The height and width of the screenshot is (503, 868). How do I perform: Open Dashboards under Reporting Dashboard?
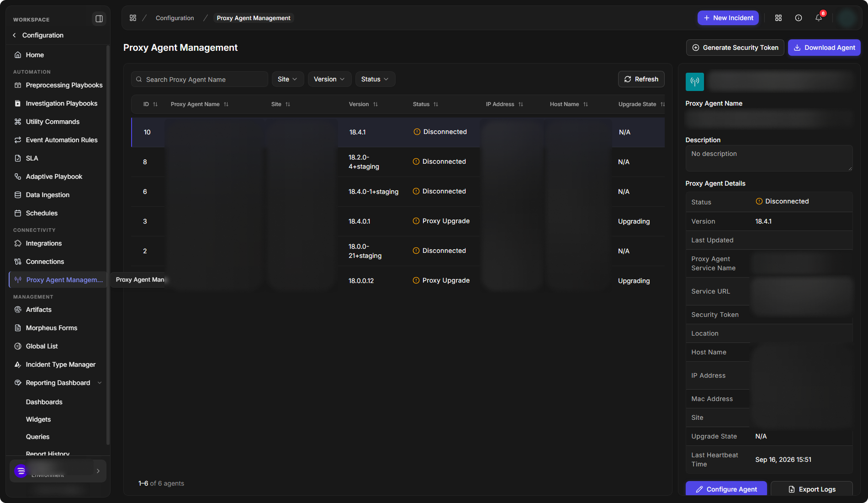point(44,402)
